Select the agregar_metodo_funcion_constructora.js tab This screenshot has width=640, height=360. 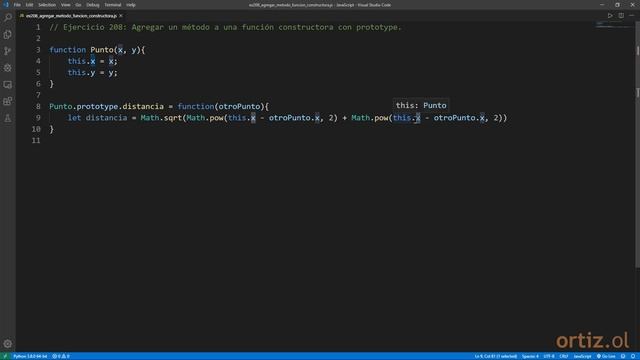71,16
